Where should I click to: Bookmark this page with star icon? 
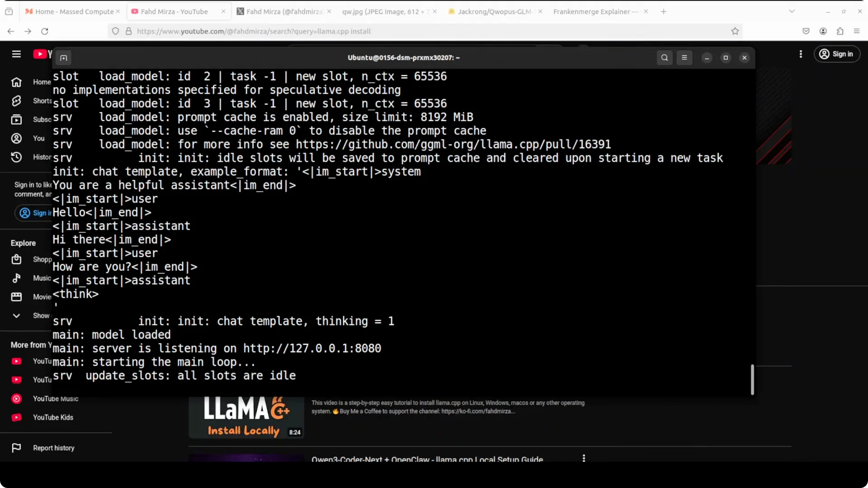[x=735, y=31]
